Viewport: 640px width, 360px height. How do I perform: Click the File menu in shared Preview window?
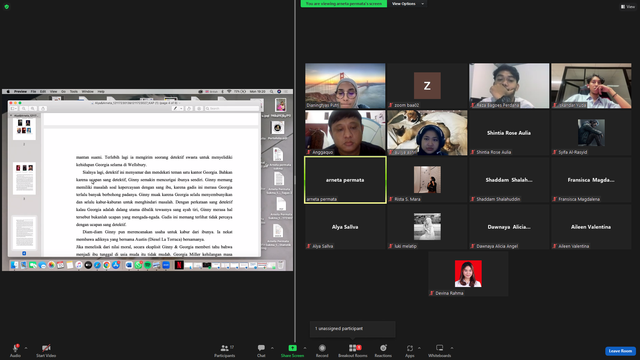coord(33,91)
